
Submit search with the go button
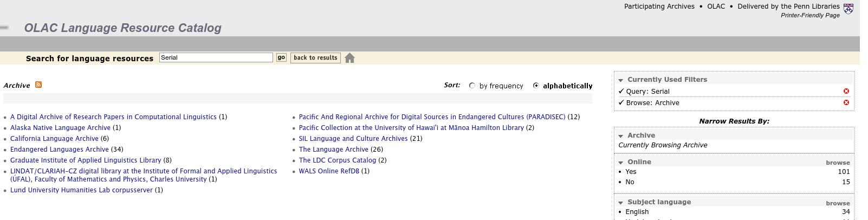pyautogui.click(x=281, y=57)
